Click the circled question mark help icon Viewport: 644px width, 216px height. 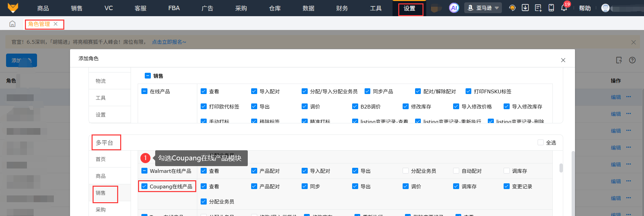pyautogui.click(x=632, y=60)
